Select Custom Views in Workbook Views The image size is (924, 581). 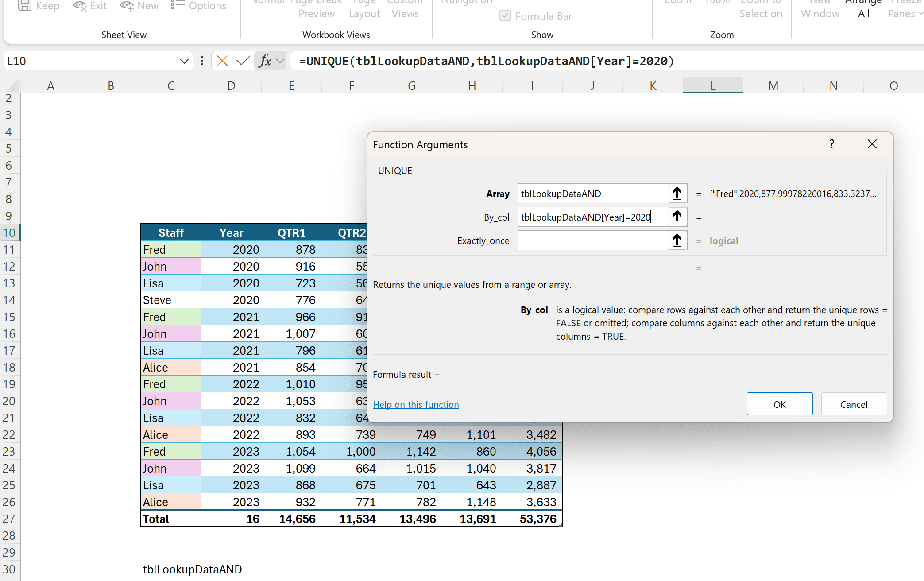click(405, 13)
